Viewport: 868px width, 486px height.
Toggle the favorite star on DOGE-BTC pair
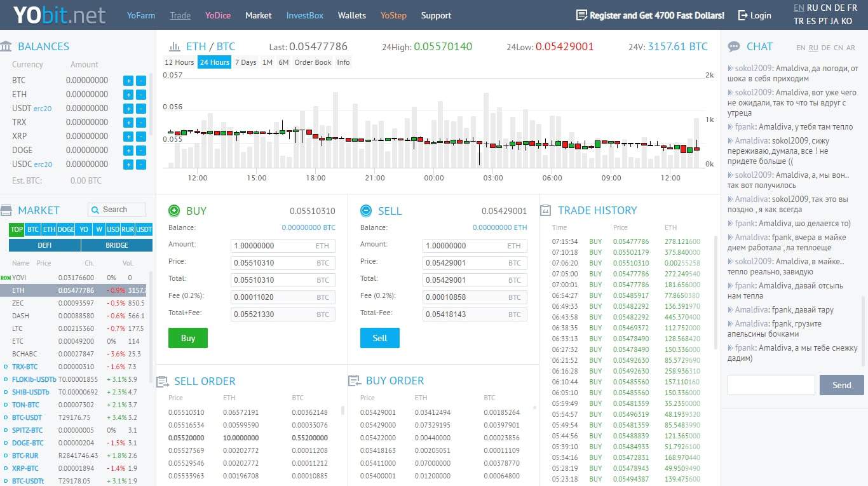[x=6, y=443]
